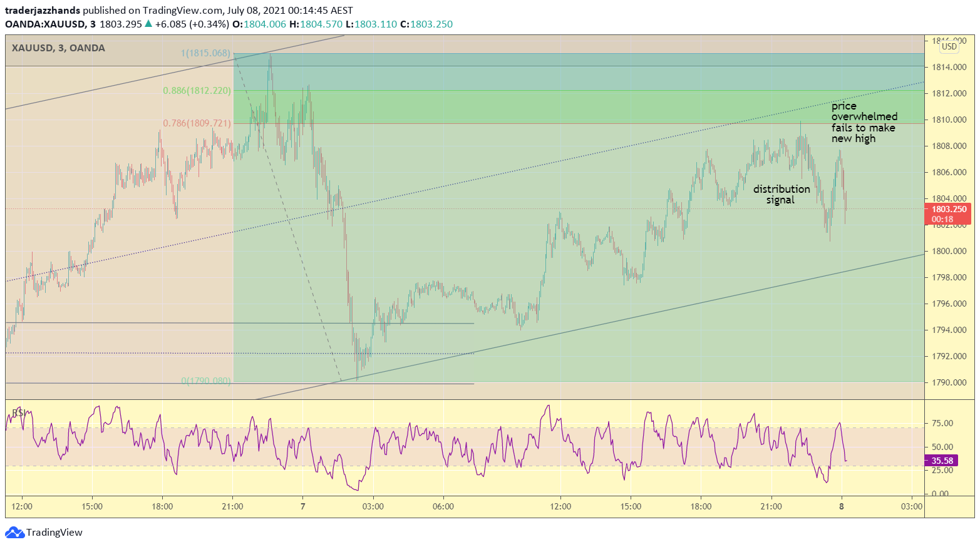Click the 06:00 time axis label
Image resolution: width=980 pixels, height=547 pixels.
coord(443,506)
